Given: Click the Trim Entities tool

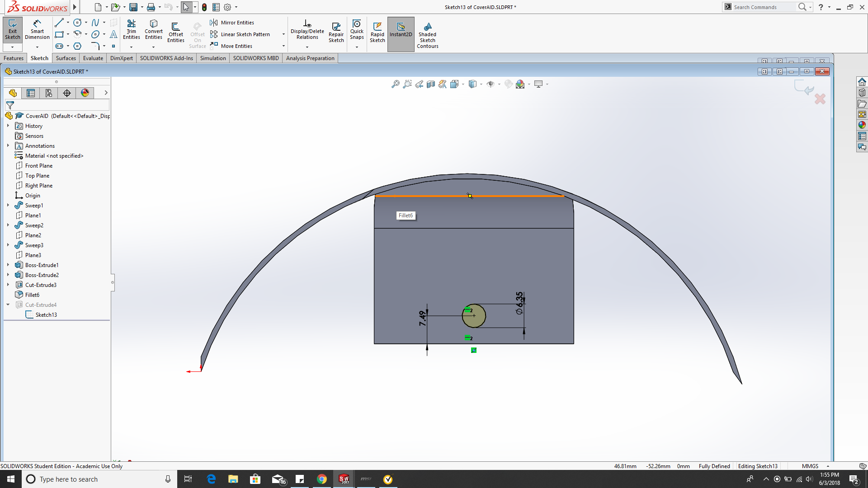Looking at the screenshot, I should (131, 31).
